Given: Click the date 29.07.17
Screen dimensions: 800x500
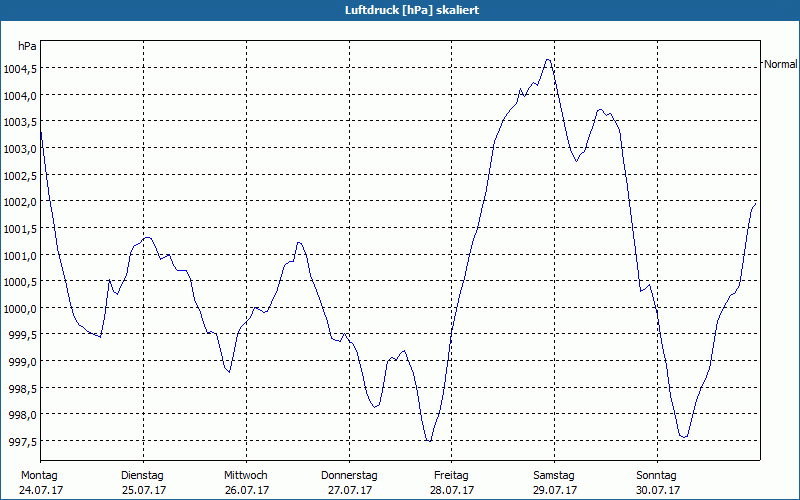Looking at the screenshot, I should coord(555,490).
